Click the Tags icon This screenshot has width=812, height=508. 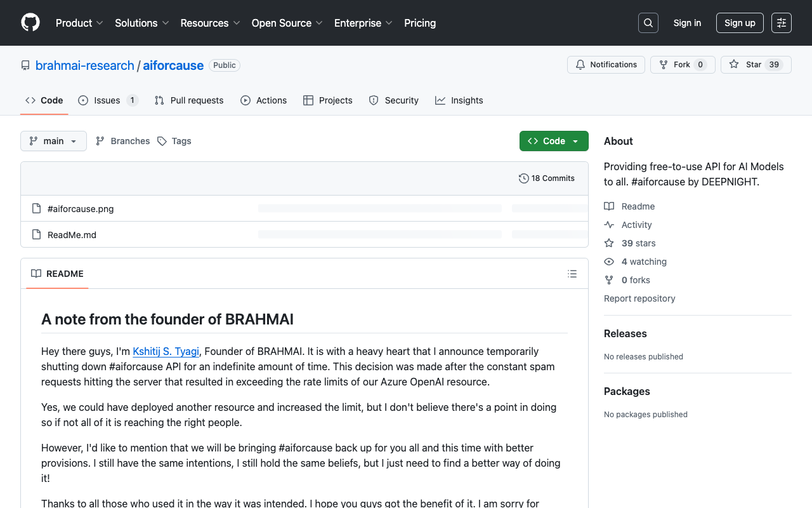[x=162, y=141]
